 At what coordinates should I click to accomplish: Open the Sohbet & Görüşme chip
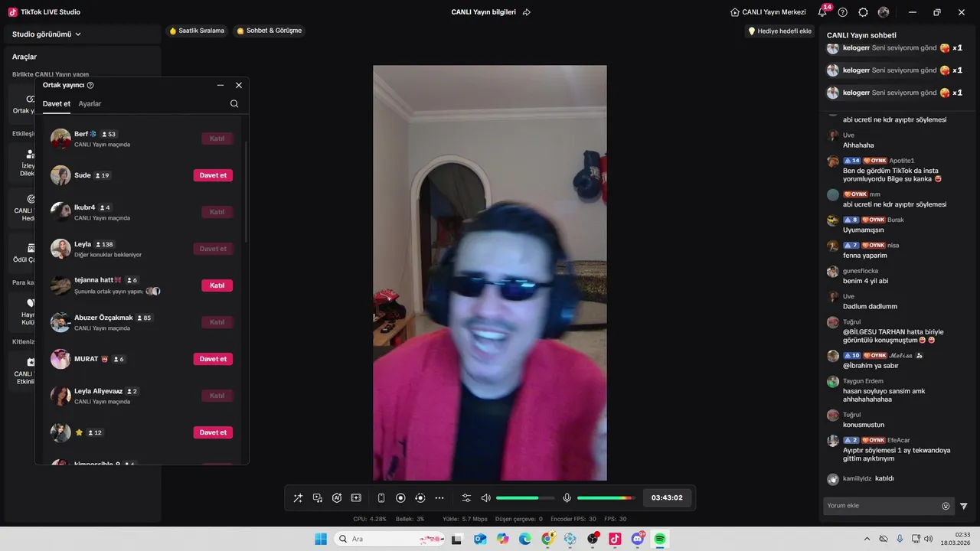pyautogui.click(x=269, y=31)
